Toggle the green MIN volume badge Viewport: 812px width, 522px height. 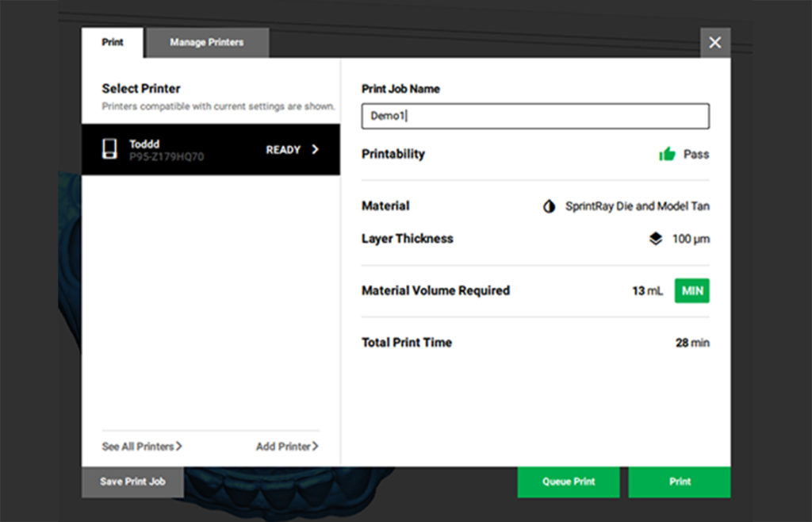(691, 291)
